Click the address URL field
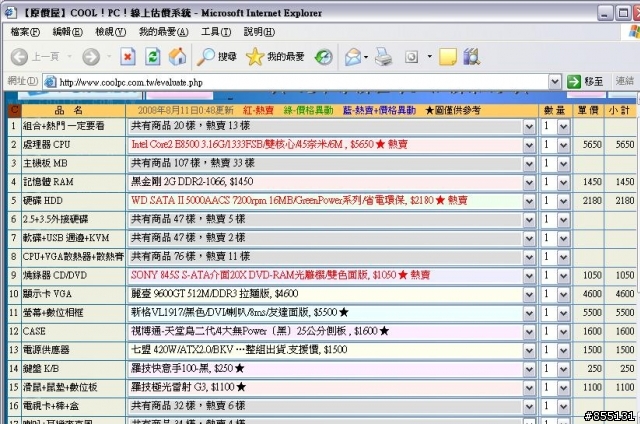640x424 pixels. (x=302, y=82)
